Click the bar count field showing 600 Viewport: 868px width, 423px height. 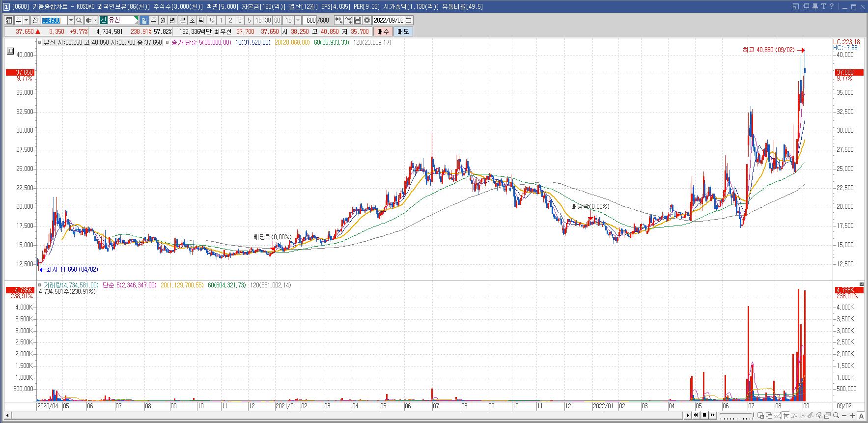(x=310, y=20)
